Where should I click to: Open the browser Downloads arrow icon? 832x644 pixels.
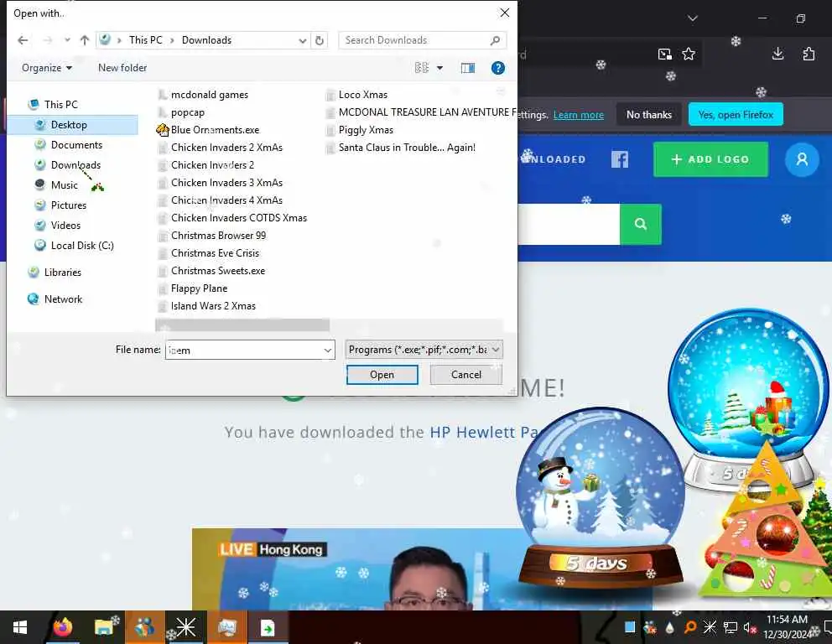777,54
